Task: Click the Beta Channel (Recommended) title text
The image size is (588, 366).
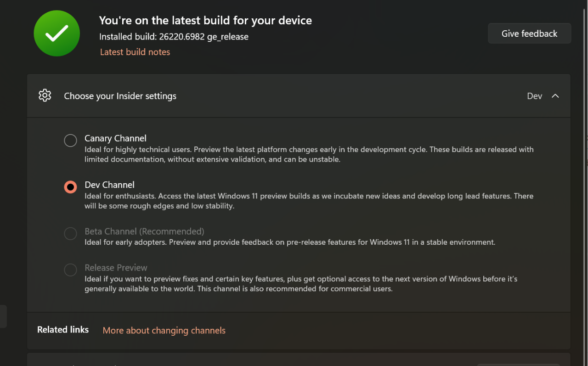Action: point(144,231)
